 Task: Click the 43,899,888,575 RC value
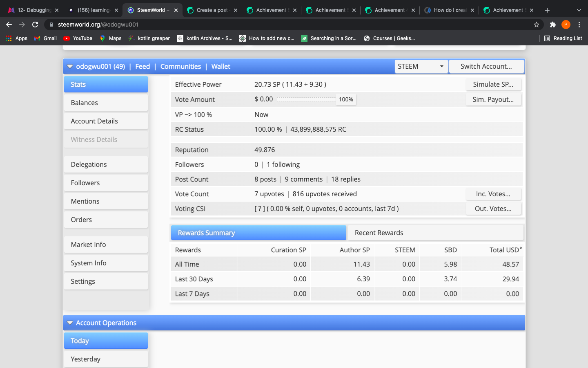click(x=318, y=129)
